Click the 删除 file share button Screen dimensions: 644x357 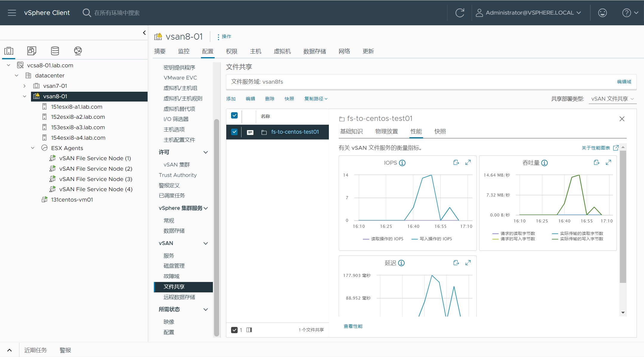(x=270, y=99)
